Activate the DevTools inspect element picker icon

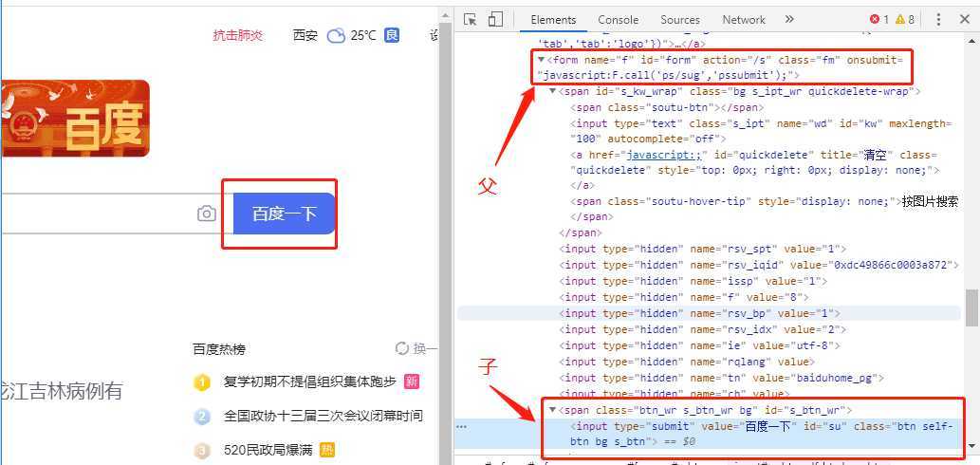click(x=470, y=19)
